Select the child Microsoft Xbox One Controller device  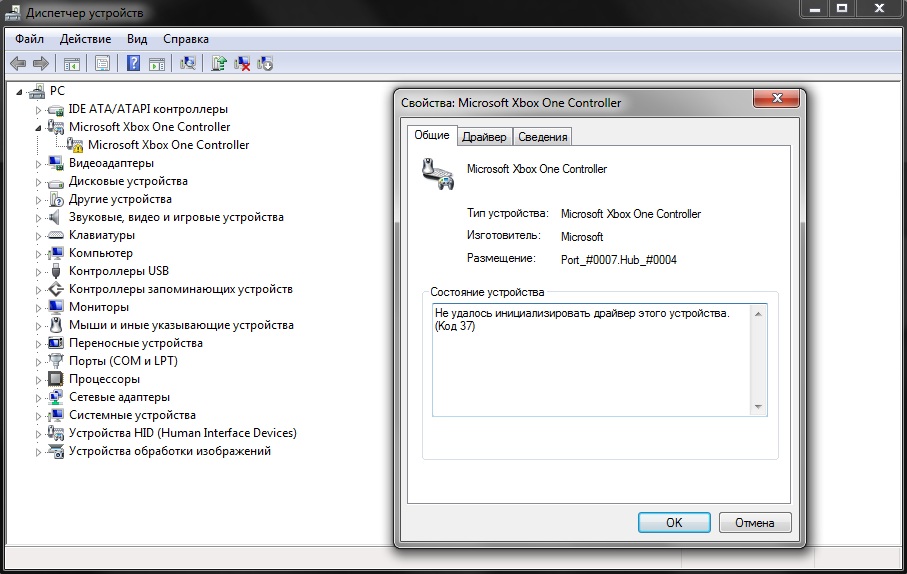point(168,145)
